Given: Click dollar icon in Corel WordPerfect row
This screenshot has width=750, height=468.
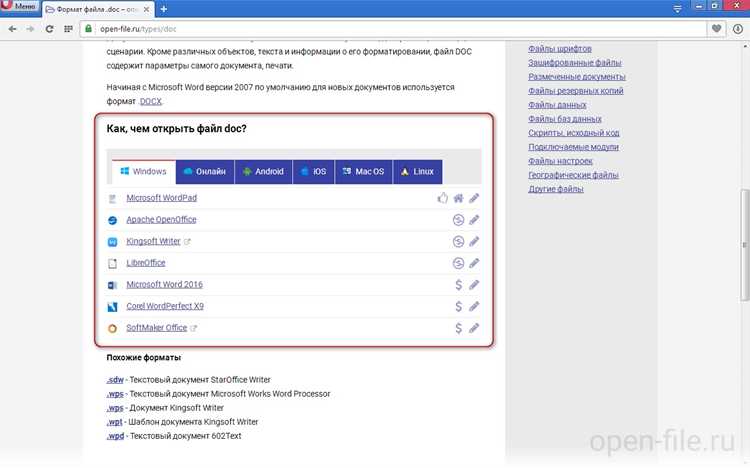Looking at the screenshot, I should click(459, 306).
